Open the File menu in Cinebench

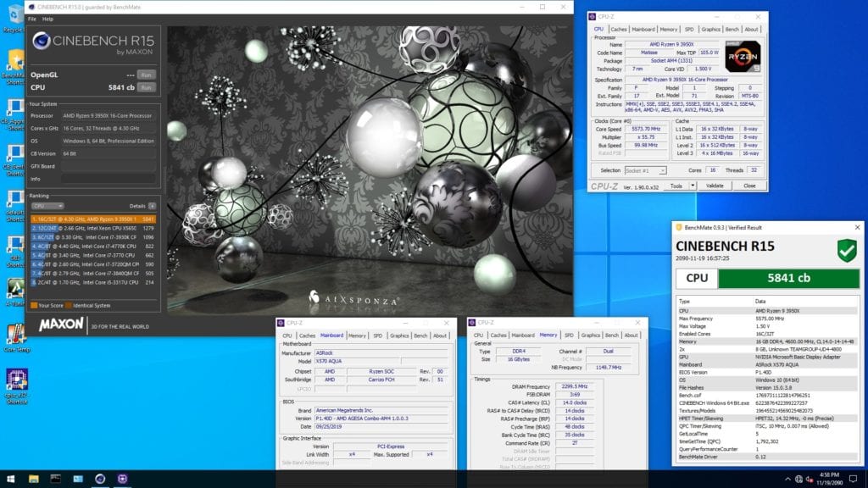[32, 19]
